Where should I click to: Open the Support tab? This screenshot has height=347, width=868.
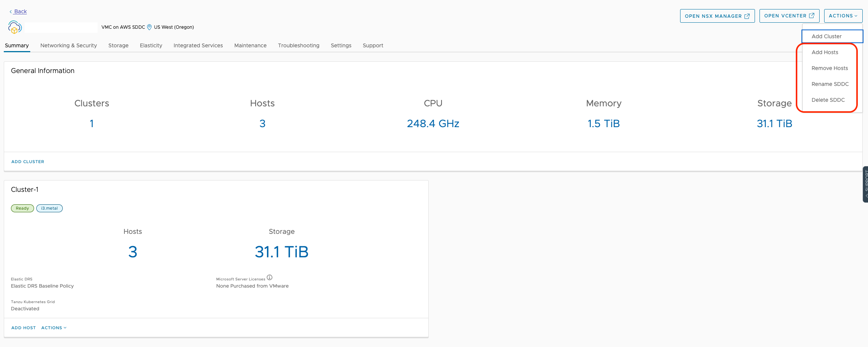coord(373,45)
